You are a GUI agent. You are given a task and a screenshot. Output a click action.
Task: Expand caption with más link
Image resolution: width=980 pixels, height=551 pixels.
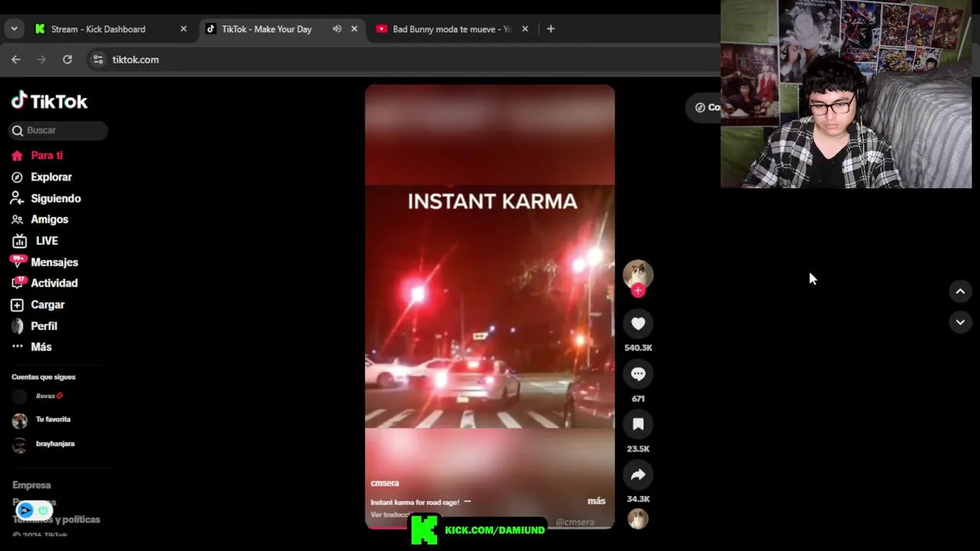[x=596, y=501]
